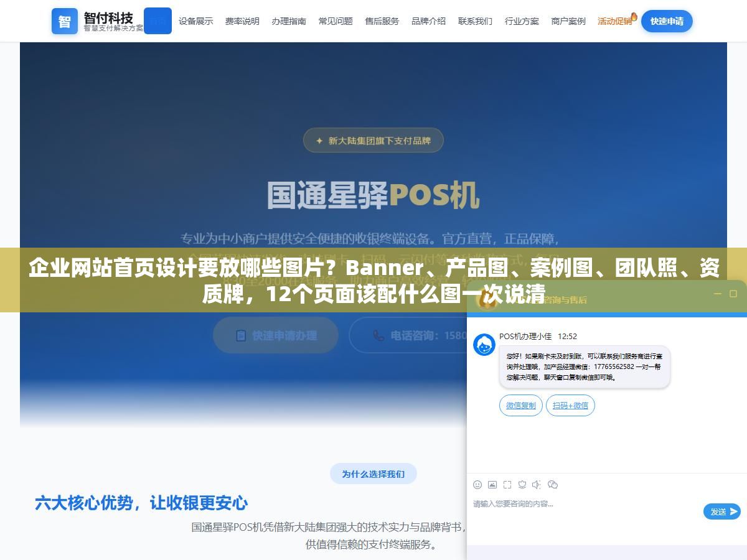Select 售后服务 in the navigation bar
The height and width of the screenshot is (560, 747).
[382, 21]
